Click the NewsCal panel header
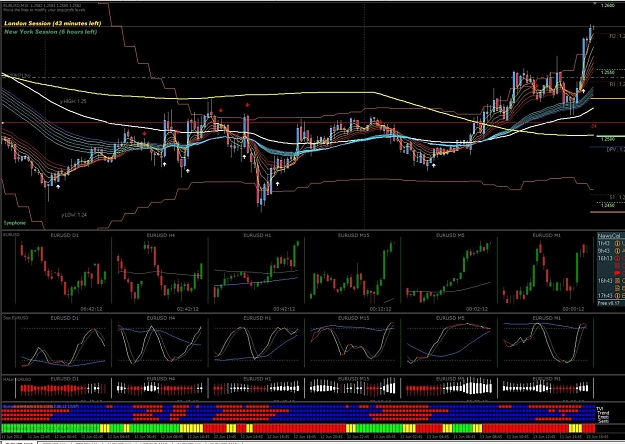 tap(609, 236)
